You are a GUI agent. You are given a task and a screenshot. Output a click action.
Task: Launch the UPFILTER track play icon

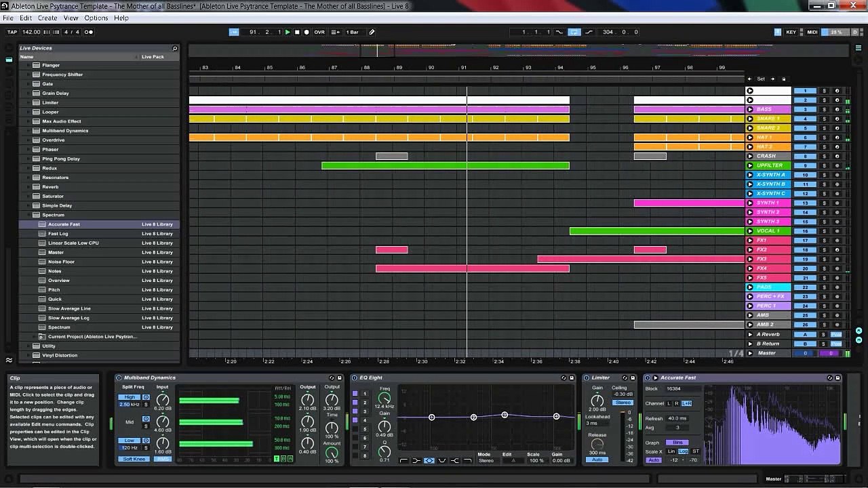pos(750,165)
